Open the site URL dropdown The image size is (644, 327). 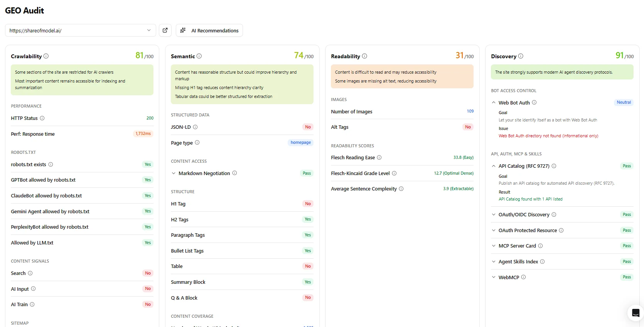click(x=81, y=30)
